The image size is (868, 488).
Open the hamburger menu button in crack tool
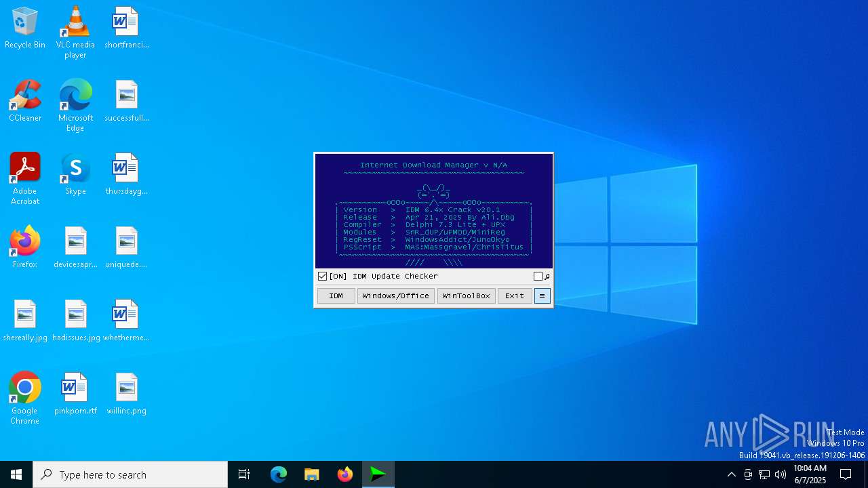pos(542,296)
